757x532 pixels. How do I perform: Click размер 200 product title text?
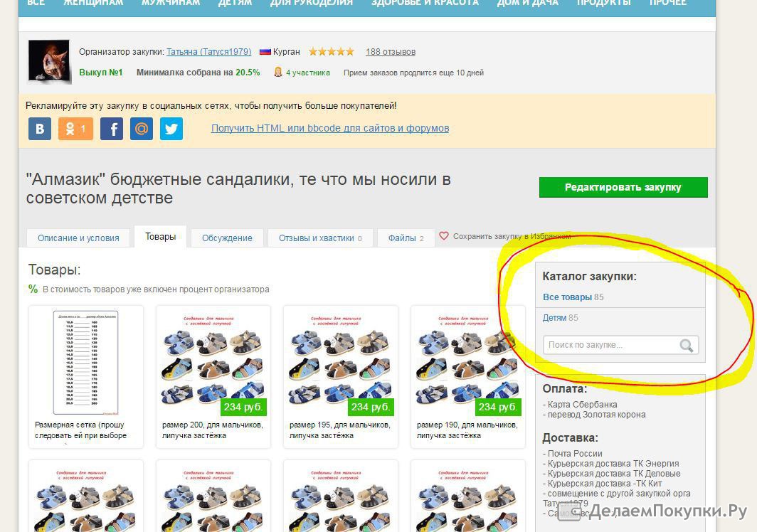click(x=213, y=430)
